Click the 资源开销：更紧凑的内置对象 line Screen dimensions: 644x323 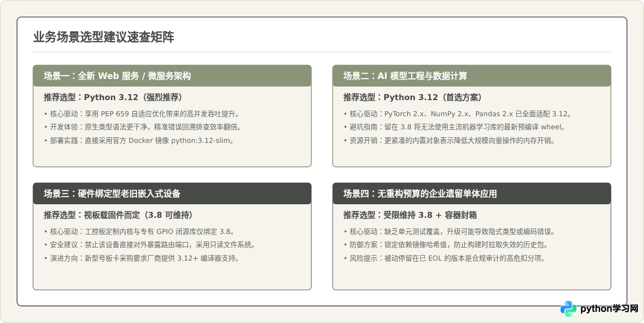tap(449, 140)
